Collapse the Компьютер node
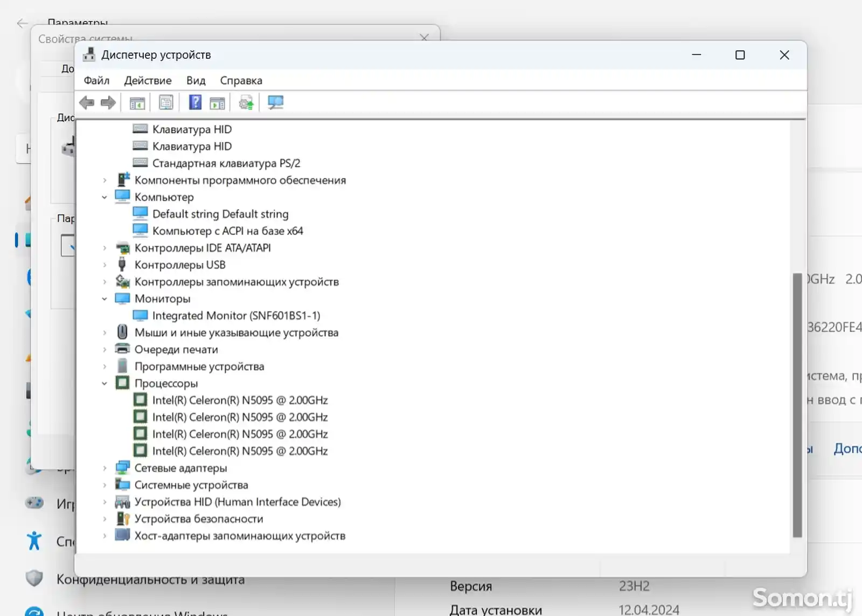The image size is (862, 616). [105, 197]
